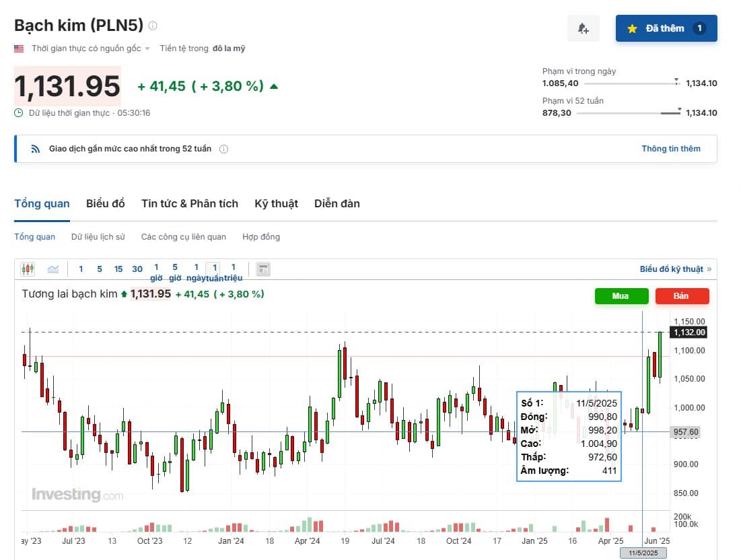Click the bell add-alert icon

[x=583, y=28]
